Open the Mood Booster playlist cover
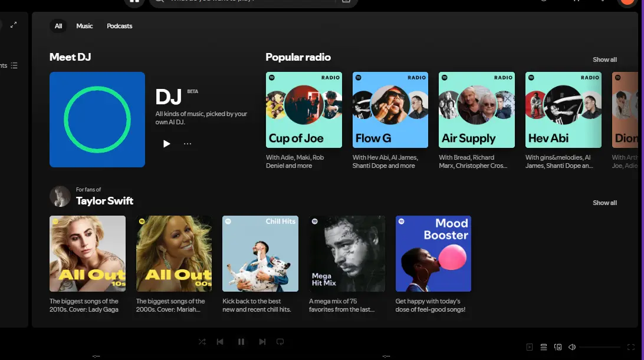644x360 pixels. (433, 254)
